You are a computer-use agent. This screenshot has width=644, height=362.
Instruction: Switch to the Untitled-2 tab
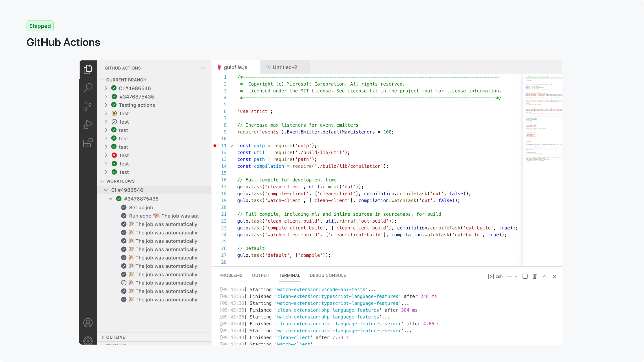[x=285, y=67]
